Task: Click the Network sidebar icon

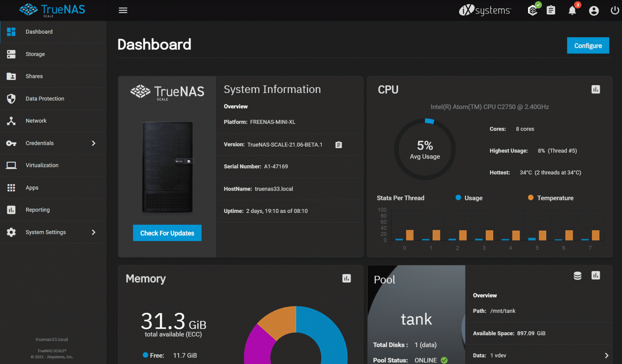Action: pos(11,121)
